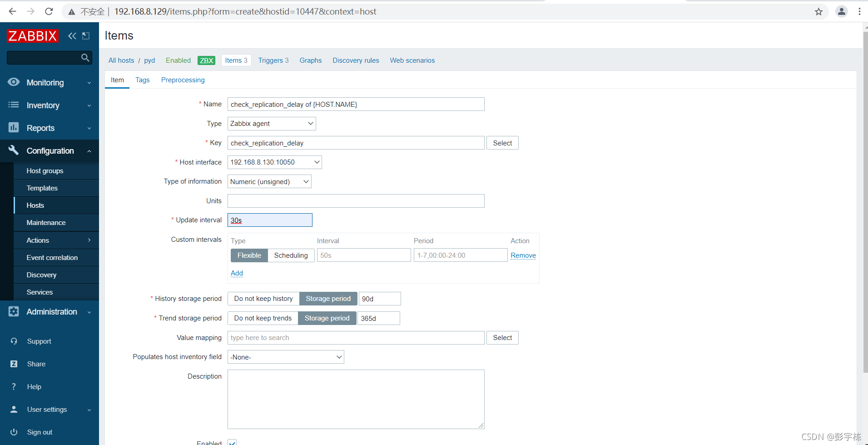The image size is (868, 445).
Task: Click the User settings person icon
Action: [14, 409]
